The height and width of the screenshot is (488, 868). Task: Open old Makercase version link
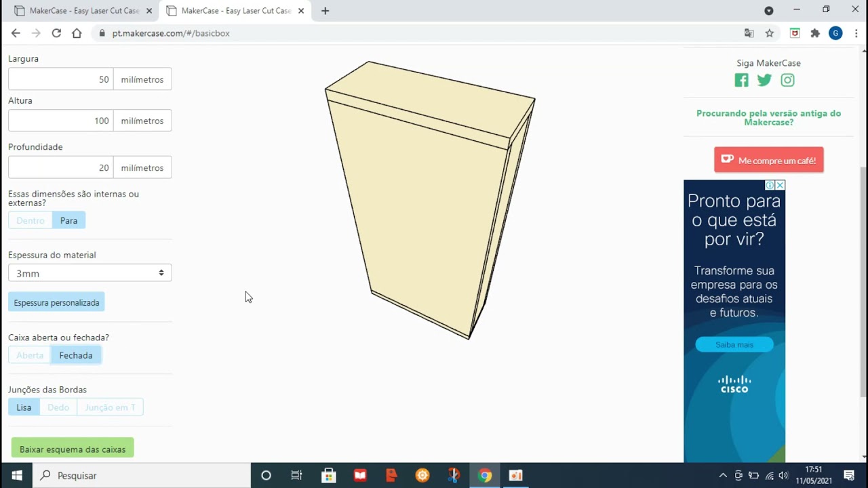pos(769,117)
